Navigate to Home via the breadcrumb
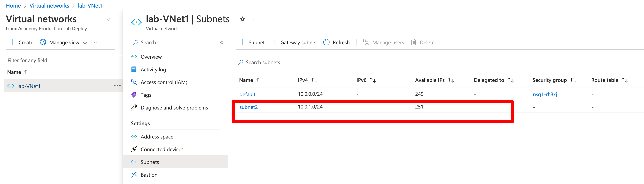Screen dimensions: 644x184 coord(13,6)
